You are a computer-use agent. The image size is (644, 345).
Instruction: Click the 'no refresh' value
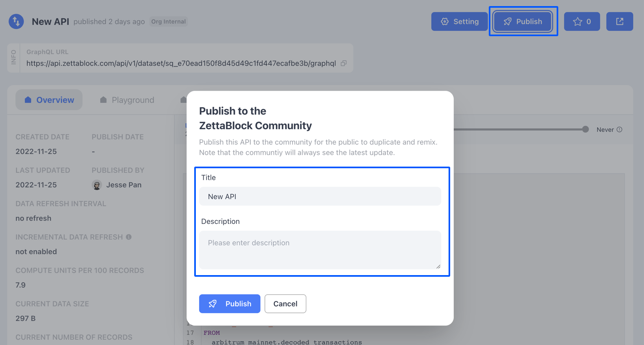(x=33, y=218)
